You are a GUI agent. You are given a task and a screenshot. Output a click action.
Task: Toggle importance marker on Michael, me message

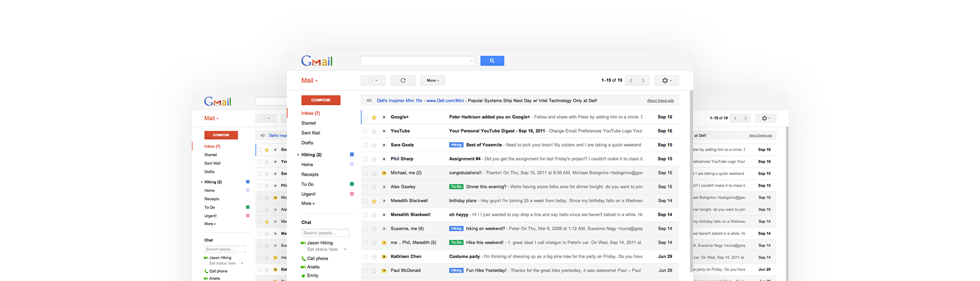384,173
